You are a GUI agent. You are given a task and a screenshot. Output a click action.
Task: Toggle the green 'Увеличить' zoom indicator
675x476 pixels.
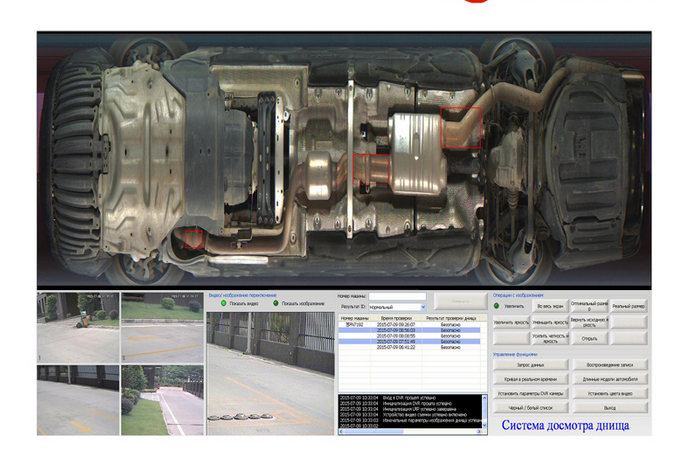point(497,305)
